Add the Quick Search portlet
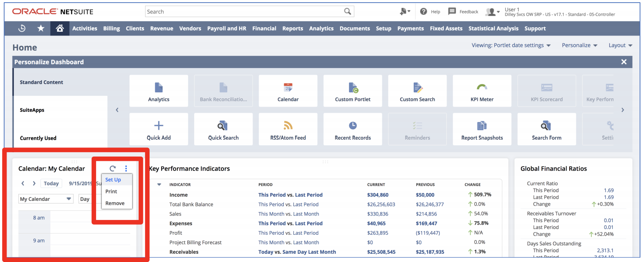This screenshot has width=644, height=262. pyautogui.click(x=223, y=129)
